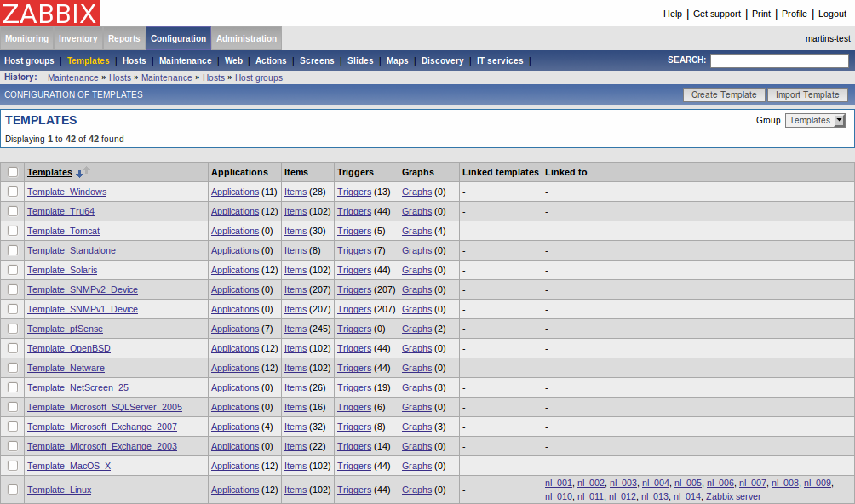Open the IT services submenu item
The height and width of the screenshot is (504, 855).
click(x=500, y=61)
